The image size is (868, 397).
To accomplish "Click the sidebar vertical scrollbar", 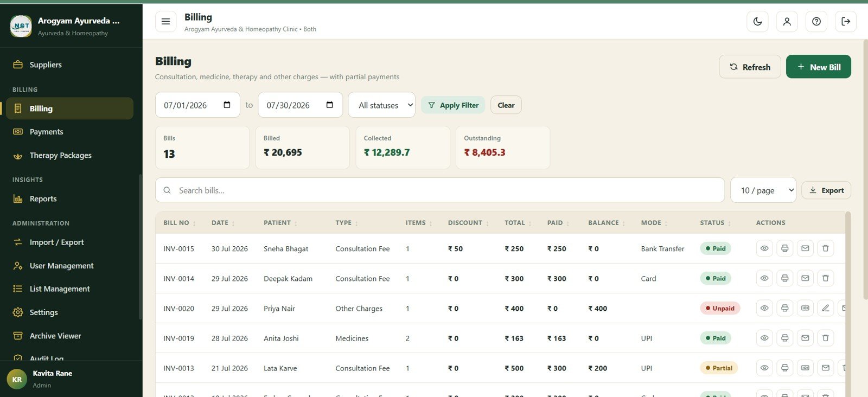I will click(x=140, y=247).
